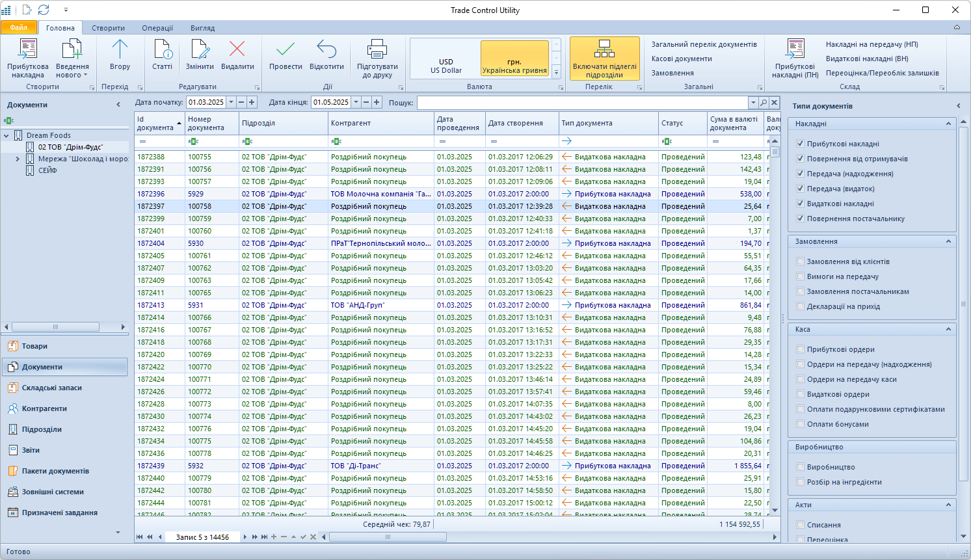Go to Складські запаси in navigation
The height and width of the screenshot is (560, 971).
pos(52,388)
